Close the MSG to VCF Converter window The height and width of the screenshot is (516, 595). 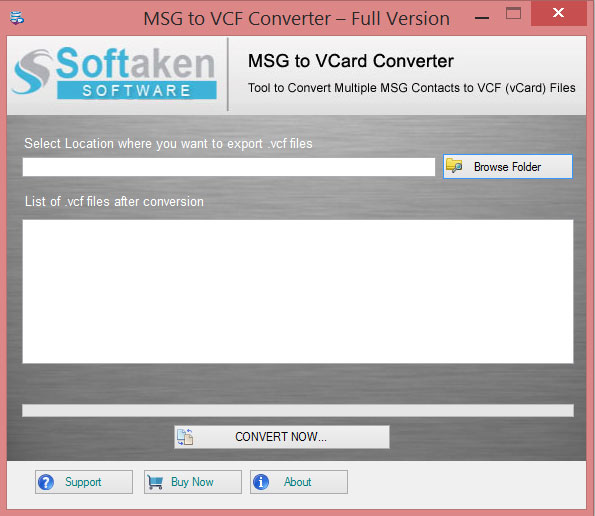pyautogui.click(x=559, y=13)
